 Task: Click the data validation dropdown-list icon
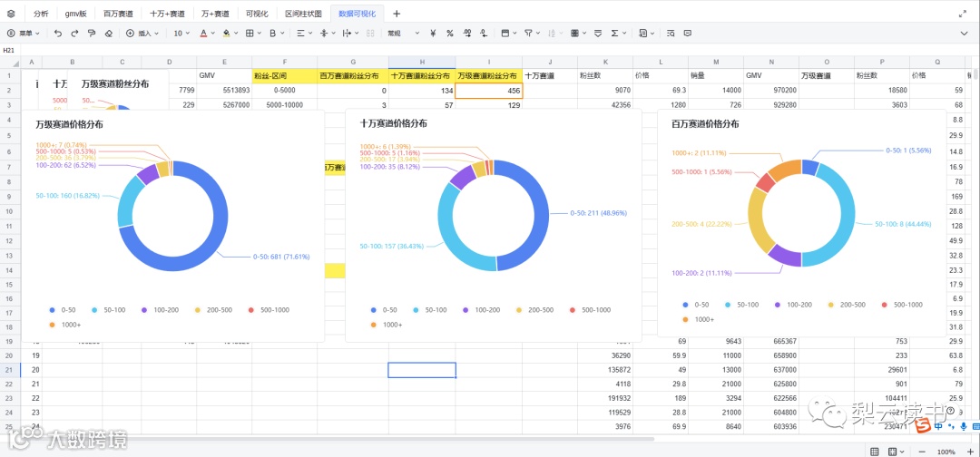[x=598, y=33]
